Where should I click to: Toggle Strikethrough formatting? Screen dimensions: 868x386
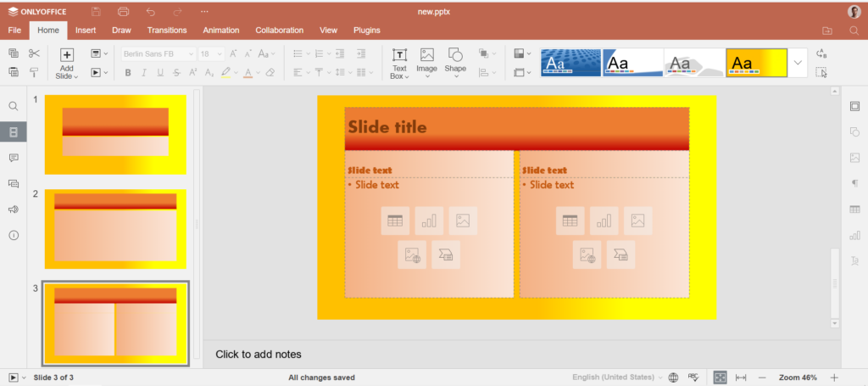pos(176,73)
